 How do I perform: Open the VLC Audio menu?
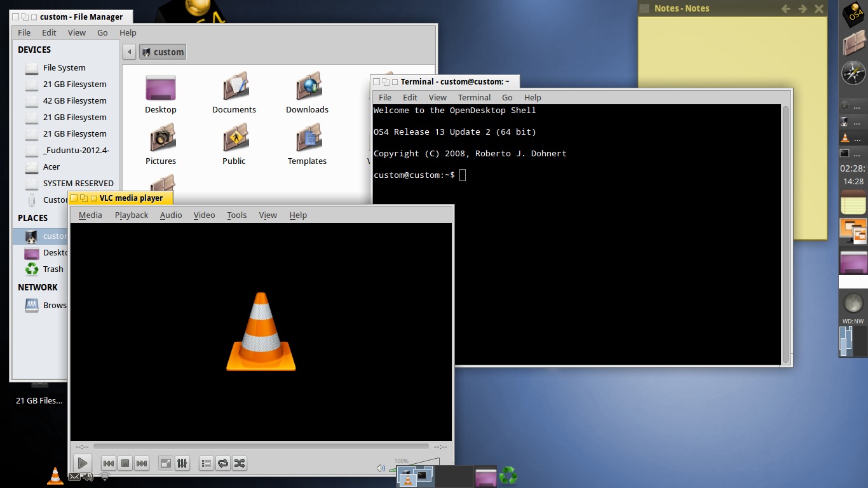tap(171, 215)
